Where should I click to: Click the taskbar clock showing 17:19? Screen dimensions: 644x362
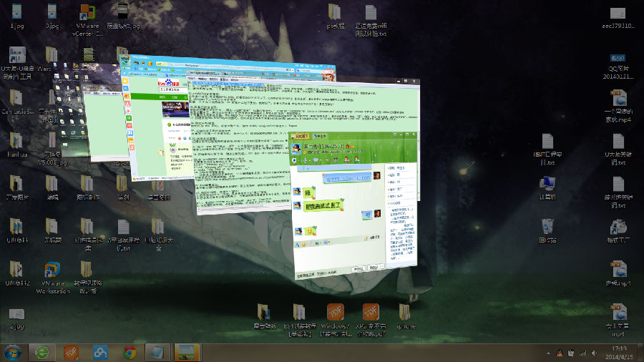tap(620, 352)
